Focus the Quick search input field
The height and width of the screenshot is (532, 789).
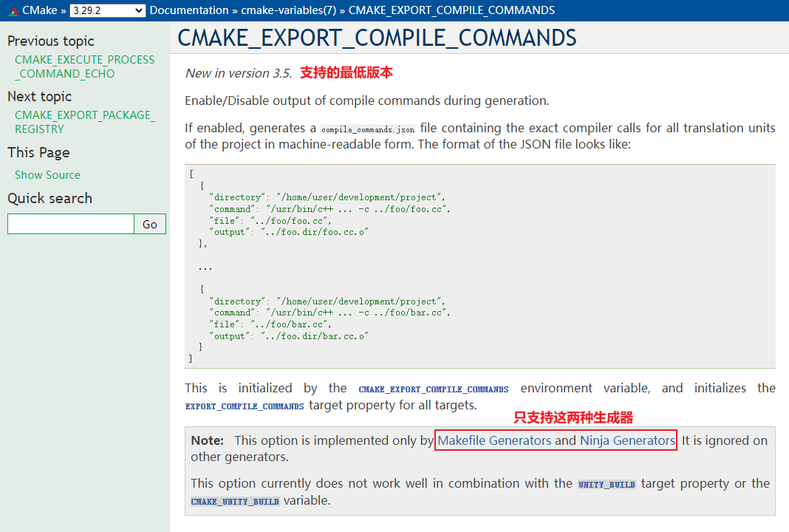tap(71, 224)
